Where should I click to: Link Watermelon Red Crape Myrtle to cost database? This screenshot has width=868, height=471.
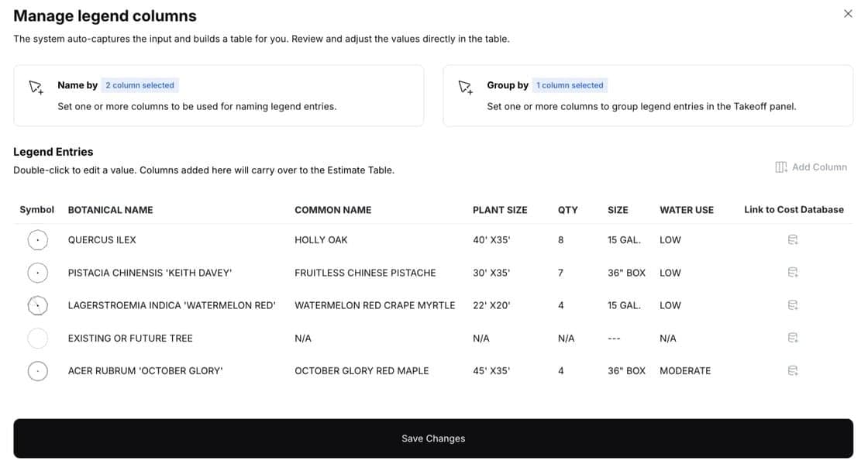click(792, 304)
